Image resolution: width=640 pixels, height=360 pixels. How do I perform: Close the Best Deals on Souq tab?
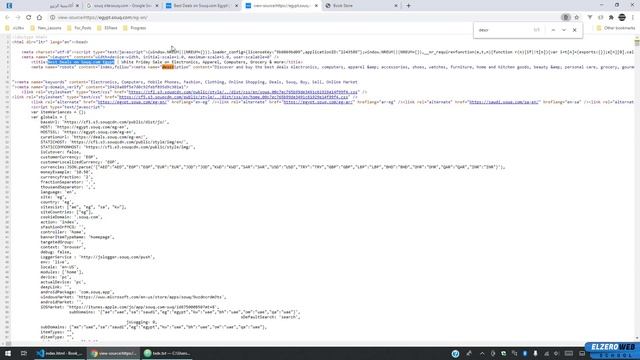236,6
